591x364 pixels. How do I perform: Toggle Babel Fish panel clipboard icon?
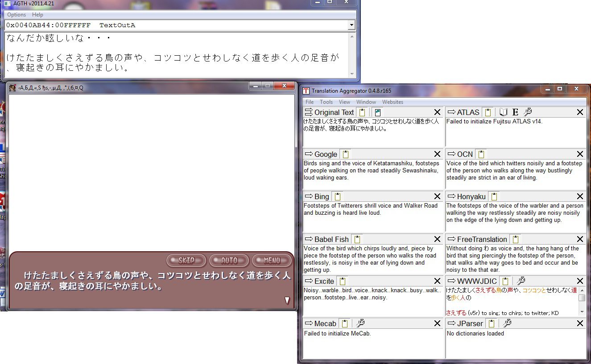coord(357,239)
